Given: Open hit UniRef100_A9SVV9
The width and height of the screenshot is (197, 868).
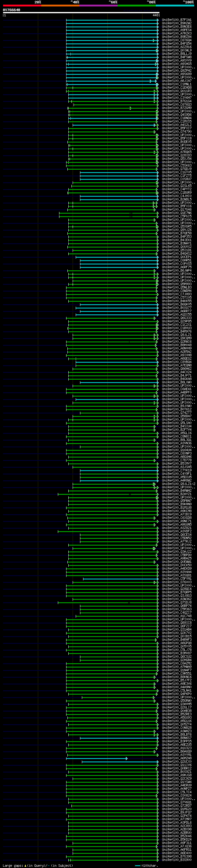Looking at the screenshot, I should tap(176, 61).
